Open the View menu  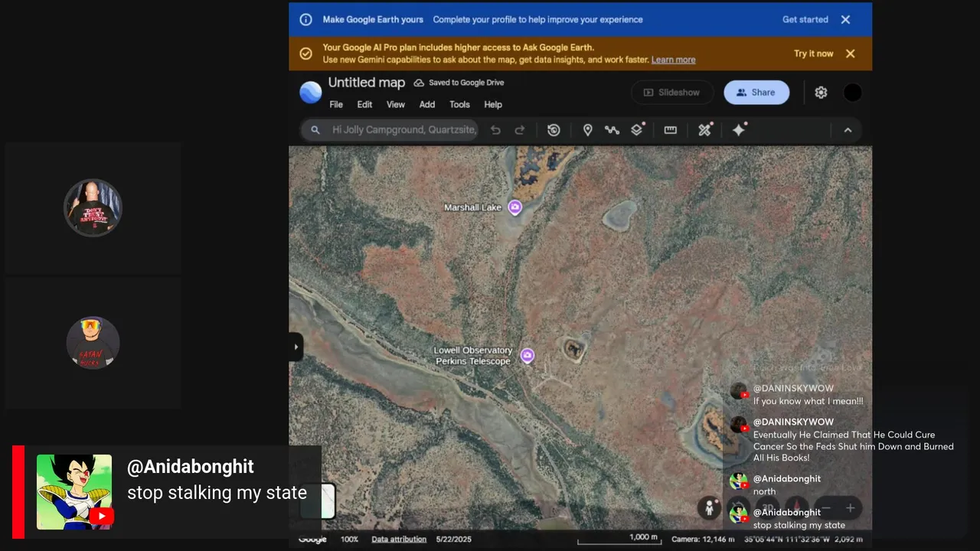pos(396,105)
